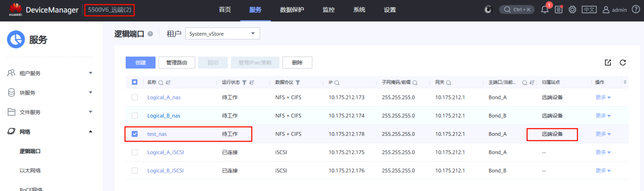The image size is (644, 191).
Task: Click the refresh icon above the table
Action: (623, 62)
